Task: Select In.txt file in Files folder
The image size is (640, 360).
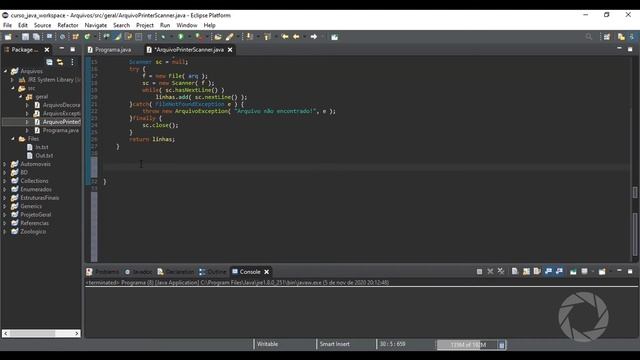Action: pyautogui.click(x=41, y=147)
